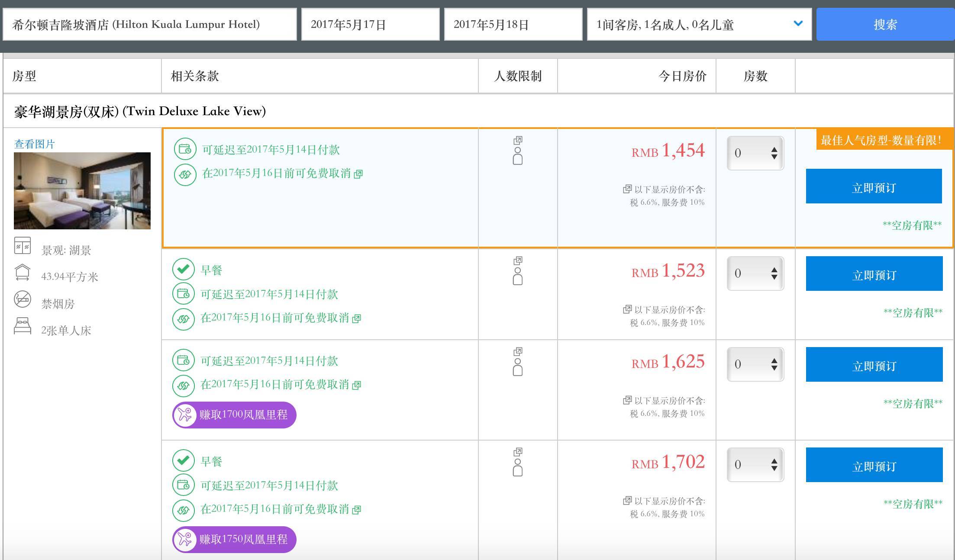
Task: Open the tax info popup icon under RMB 1,625
Action: 627,400
